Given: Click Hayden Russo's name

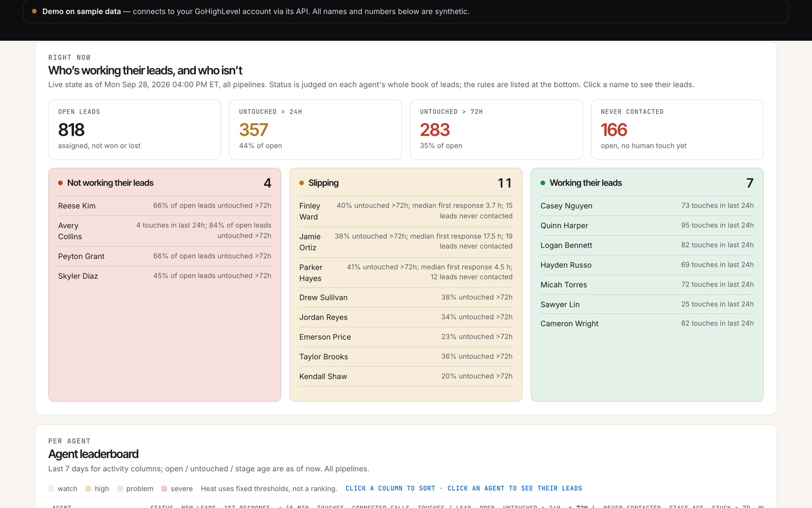Looking at the screenshot, I should [x=566, y=265].
